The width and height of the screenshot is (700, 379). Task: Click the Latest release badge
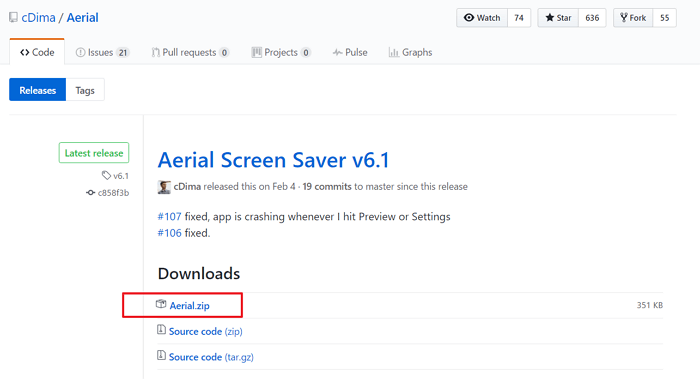click(94, 153)
